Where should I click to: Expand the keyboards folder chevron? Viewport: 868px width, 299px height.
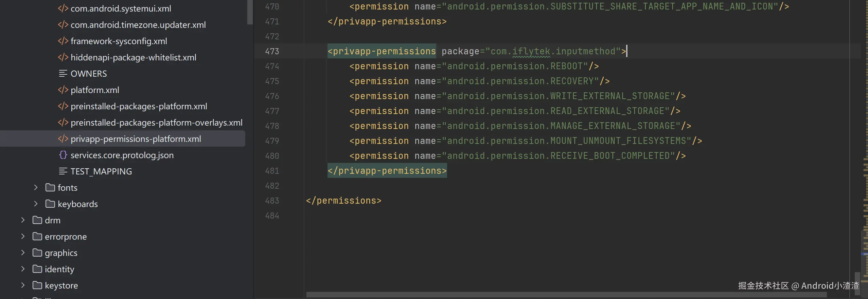point(36,204)
